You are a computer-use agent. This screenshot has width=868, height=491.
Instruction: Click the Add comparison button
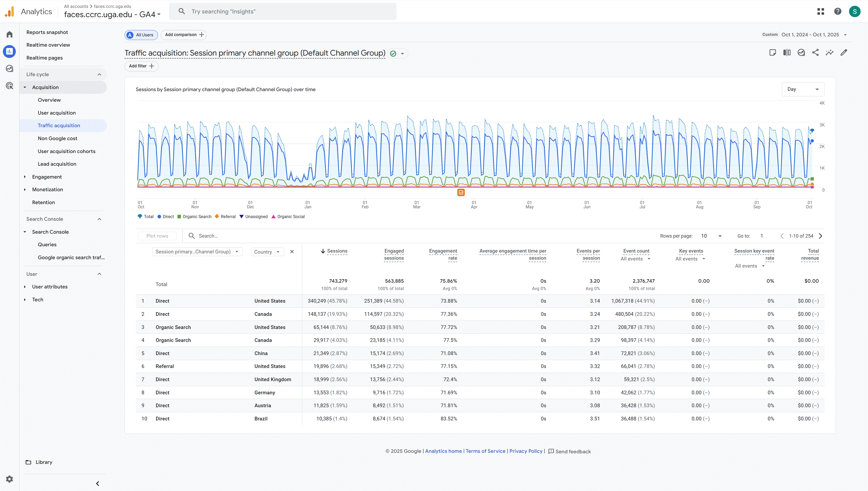coord(184,35)
